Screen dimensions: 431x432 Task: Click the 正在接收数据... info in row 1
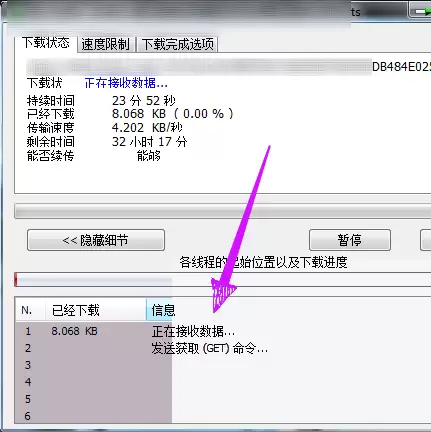pyautogui.click(x=193, y=332)
